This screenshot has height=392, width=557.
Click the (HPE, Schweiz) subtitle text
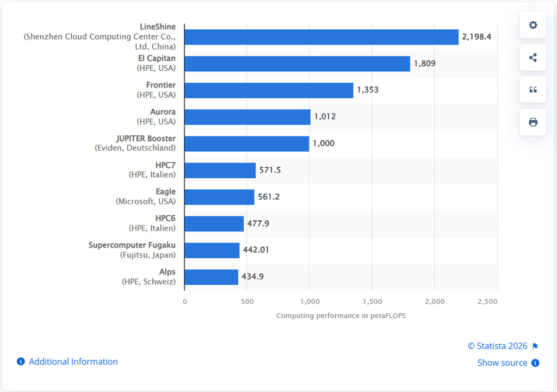point(149,282)
